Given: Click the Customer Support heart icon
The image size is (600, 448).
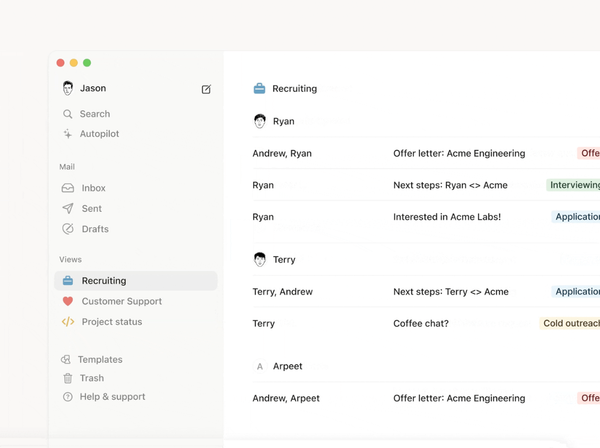Looking at the screenshot, I should (68, 301).
